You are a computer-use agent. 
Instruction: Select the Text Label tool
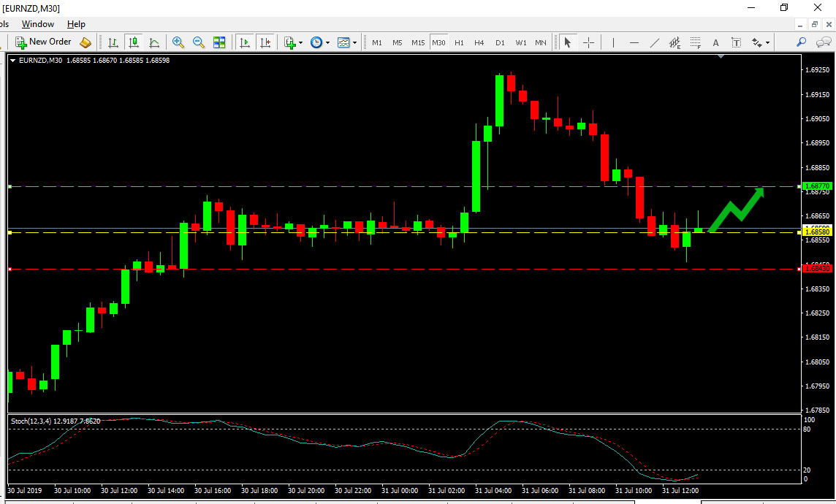coord(737,42)
